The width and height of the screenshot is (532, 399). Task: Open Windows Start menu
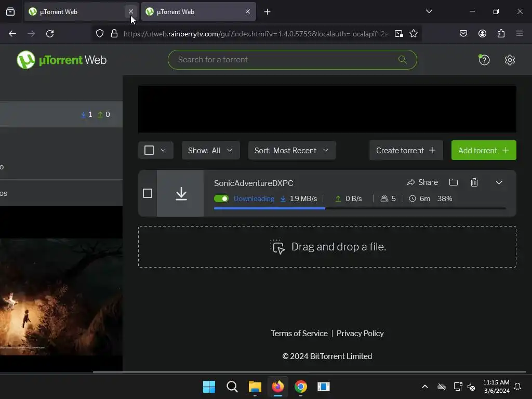tap(209, 387)
